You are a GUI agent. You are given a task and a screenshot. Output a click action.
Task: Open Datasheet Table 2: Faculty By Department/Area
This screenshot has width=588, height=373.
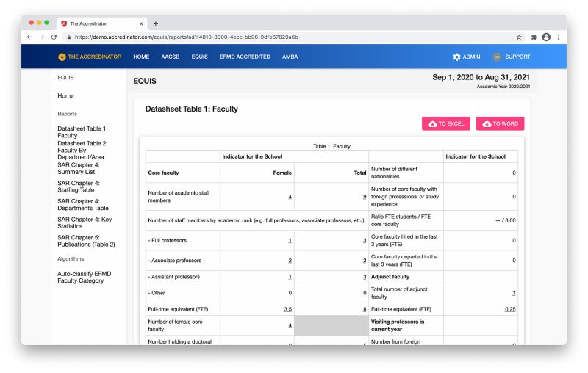pos(82,151)
